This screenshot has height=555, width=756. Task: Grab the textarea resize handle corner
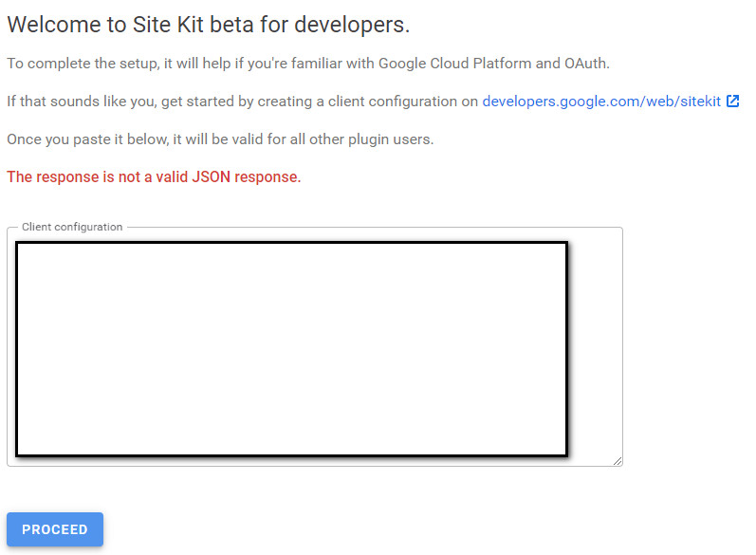618,461
